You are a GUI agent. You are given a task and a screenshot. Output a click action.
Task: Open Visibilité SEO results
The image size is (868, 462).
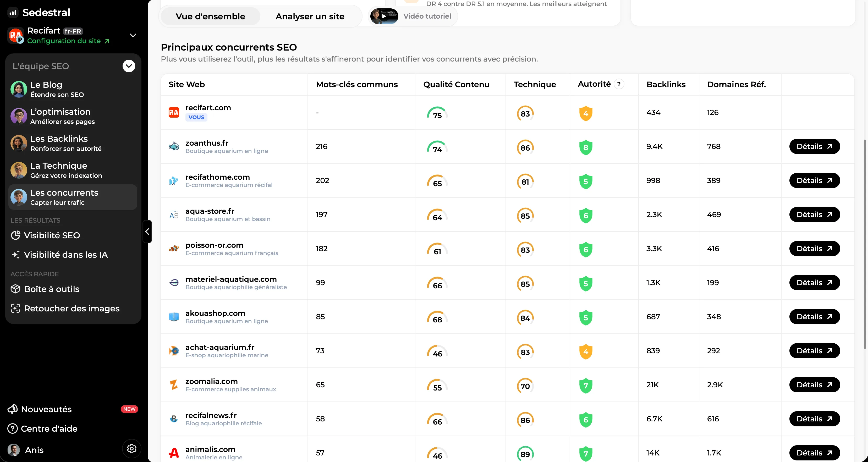(46, 235)
